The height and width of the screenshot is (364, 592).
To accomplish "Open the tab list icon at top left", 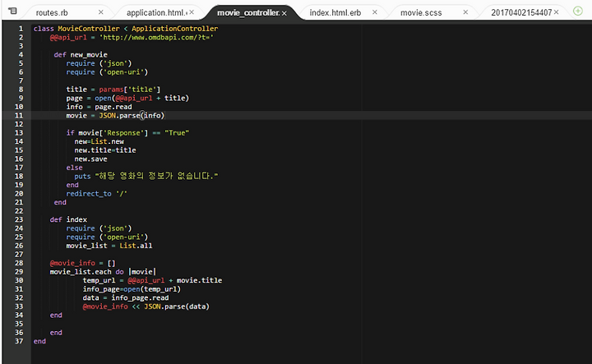I will 12,11.
